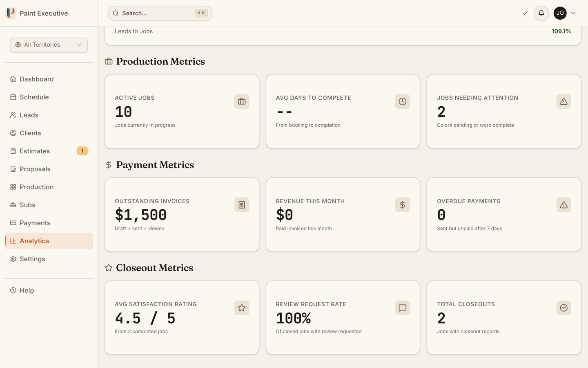Screen dimensions: 588x368
Task: Click the $1,500 outstanding invoices value
Action: tap(141, 215)
